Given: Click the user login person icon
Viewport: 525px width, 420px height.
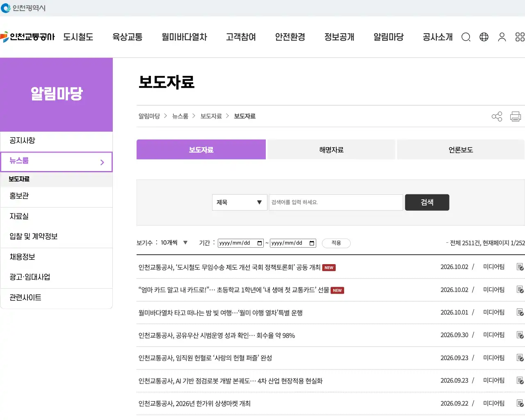Looking at the screenshot, I should click(502, 37).
